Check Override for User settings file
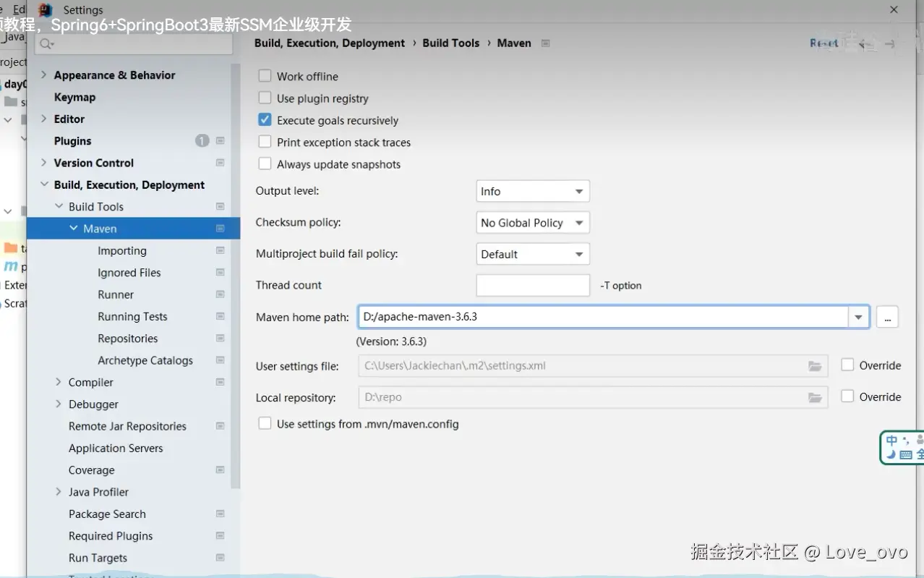 tap(847, 365)
